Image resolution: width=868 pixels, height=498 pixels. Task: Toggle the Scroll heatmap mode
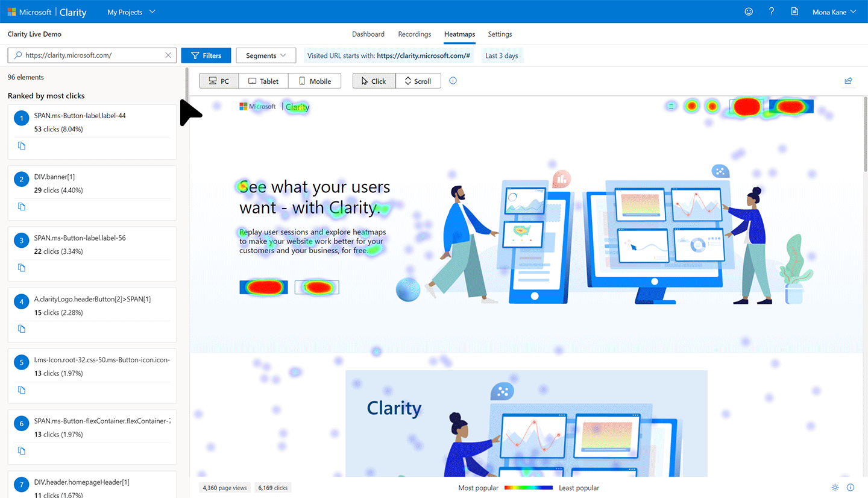418,81
